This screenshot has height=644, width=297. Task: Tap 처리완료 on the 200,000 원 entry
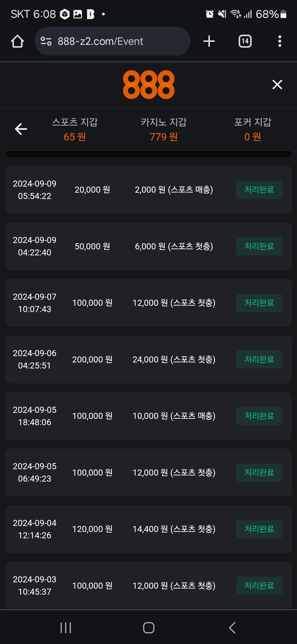[259, 359]
